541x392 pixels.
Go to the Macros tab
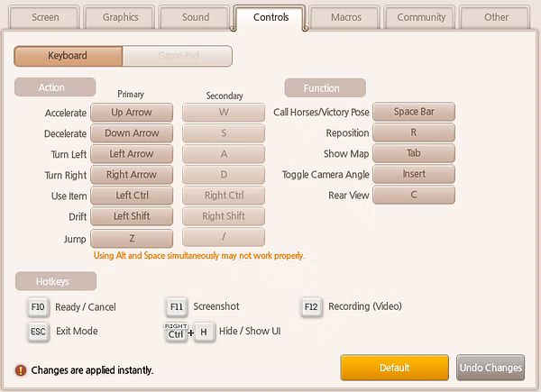coord(345,17)
